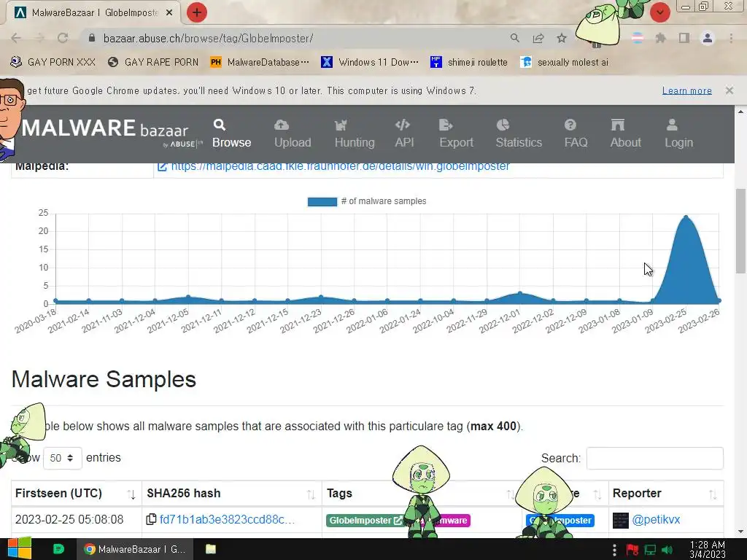Viewport: 747px width, 560px height.
Task: Click the share page icon in address bar
Action: tap(538, 38)
